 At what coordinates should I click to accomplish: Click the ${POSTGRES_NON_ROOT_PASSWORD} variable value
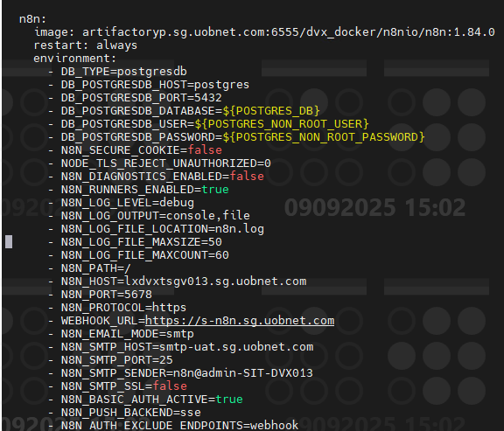[324, 137]
